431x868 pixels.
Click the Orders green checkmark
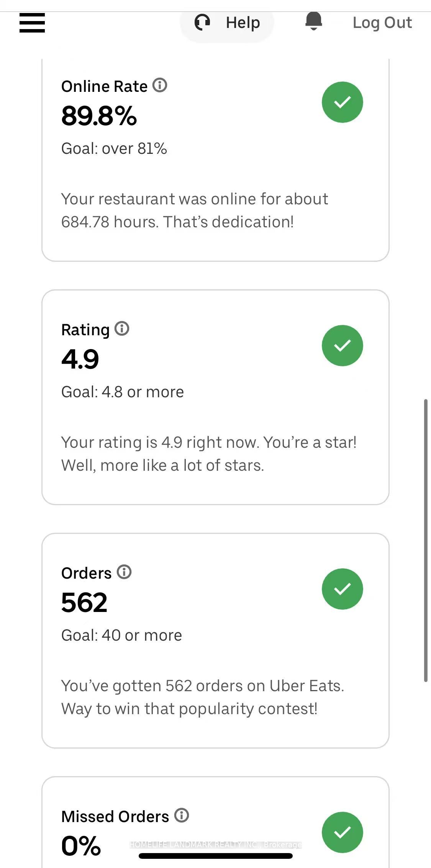click(x=342, y=589)
